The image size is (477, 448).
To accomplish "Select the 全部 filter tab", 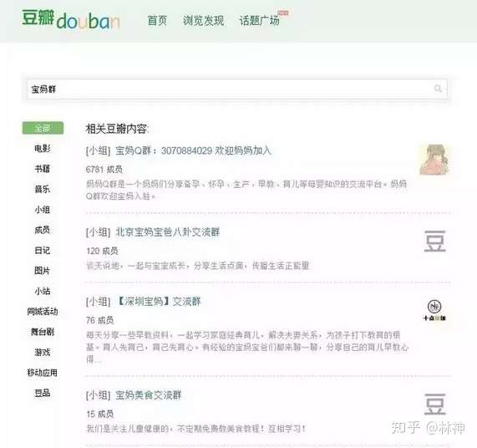I will [43, 128].
